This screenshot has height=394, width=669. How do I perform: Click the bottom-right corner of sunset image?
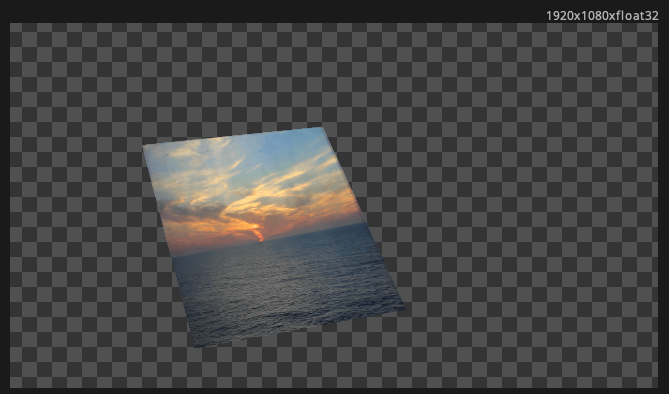coord(404,306)
